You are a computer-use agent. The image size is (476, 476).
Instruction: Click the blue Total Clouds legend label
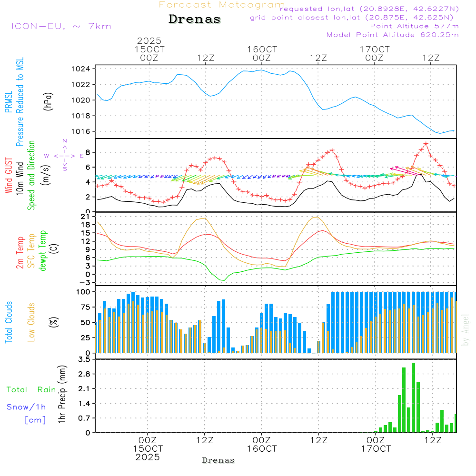(9, 322)
